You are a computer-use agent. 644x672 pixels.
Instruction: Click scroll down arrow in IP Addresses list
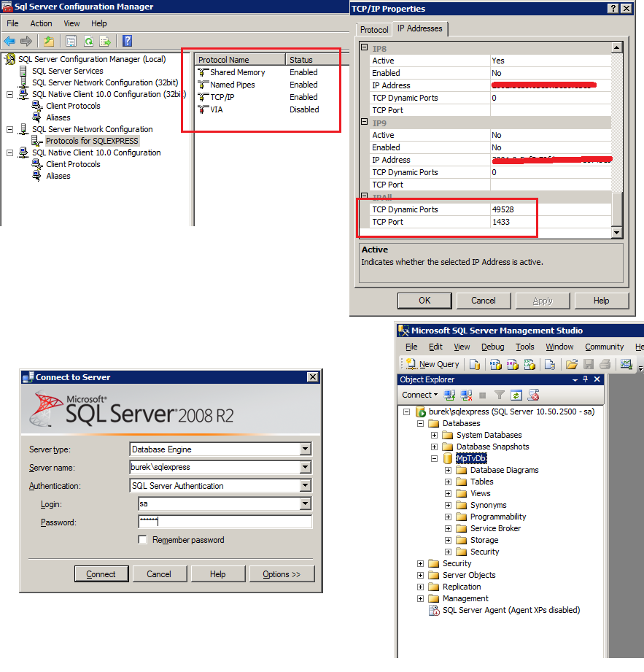pos(616,232)
